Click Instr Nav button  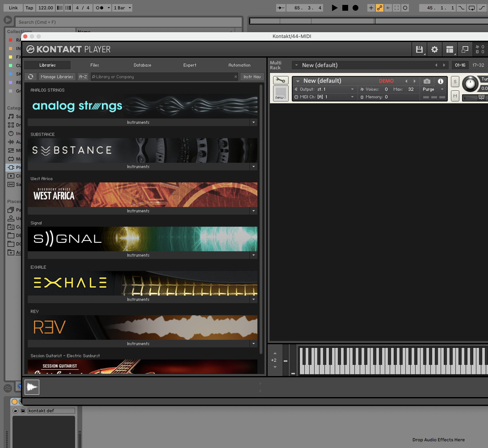(252, 77)
